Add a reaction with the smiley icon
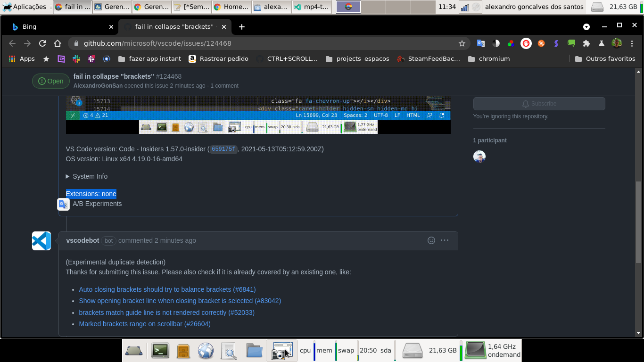This screenshot has width=644, height=362. (x=431, y=240)
